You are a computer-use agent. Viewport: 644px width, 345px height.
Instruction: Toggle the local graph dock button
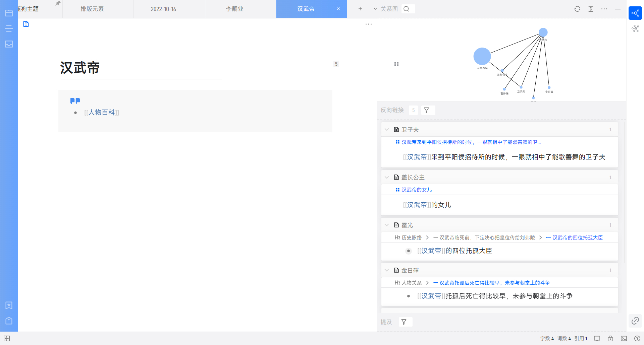click(x=635, y=13)
